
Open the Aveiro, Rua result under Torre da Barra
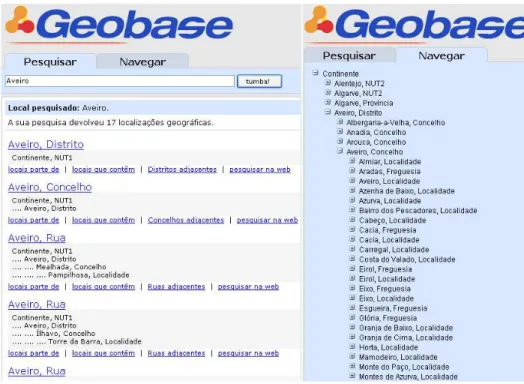click(37, 304)
